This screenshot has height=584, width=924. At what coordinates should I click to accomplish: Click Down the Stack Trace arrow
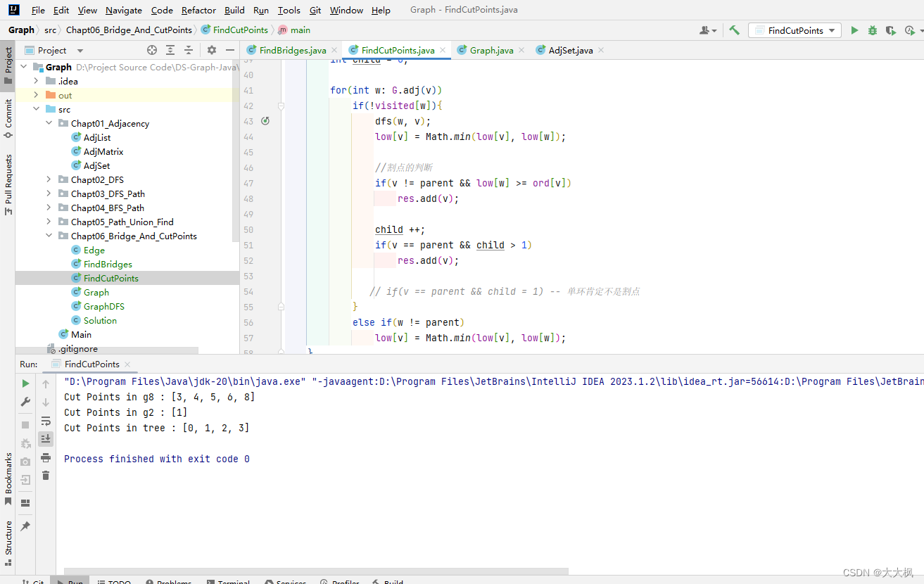click(x=46, y=402)
